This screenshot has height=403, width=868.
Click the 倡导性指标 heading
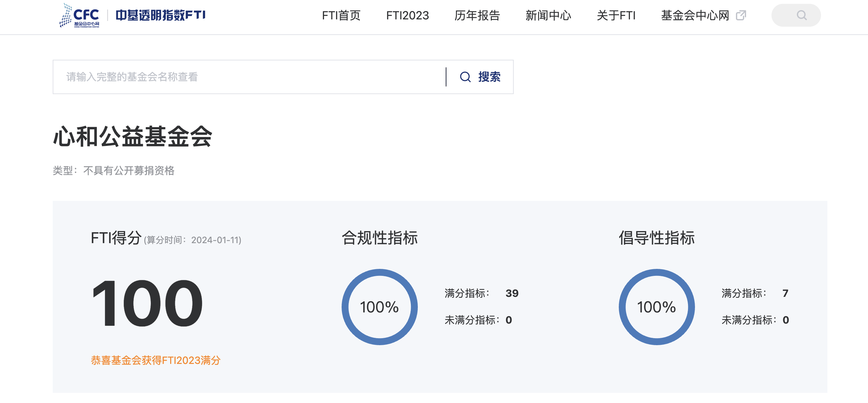coord(656,238)
